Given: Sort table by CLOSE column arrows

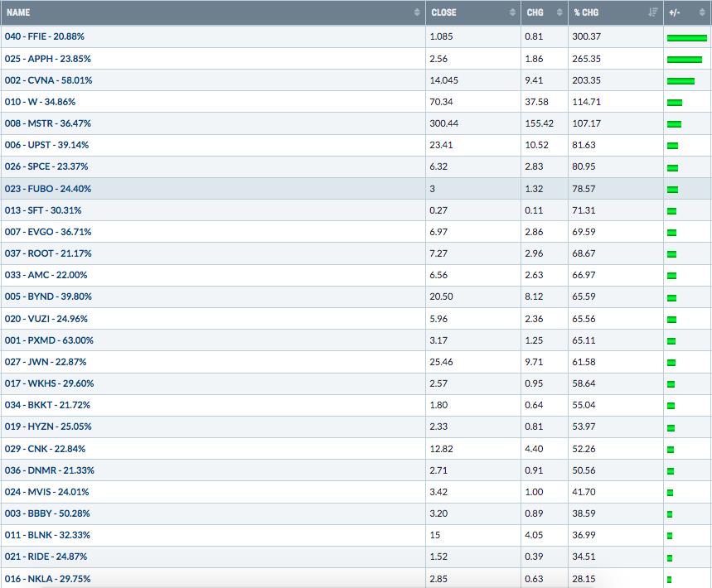Looking at the screenshot, I should (x=512, y=12).
